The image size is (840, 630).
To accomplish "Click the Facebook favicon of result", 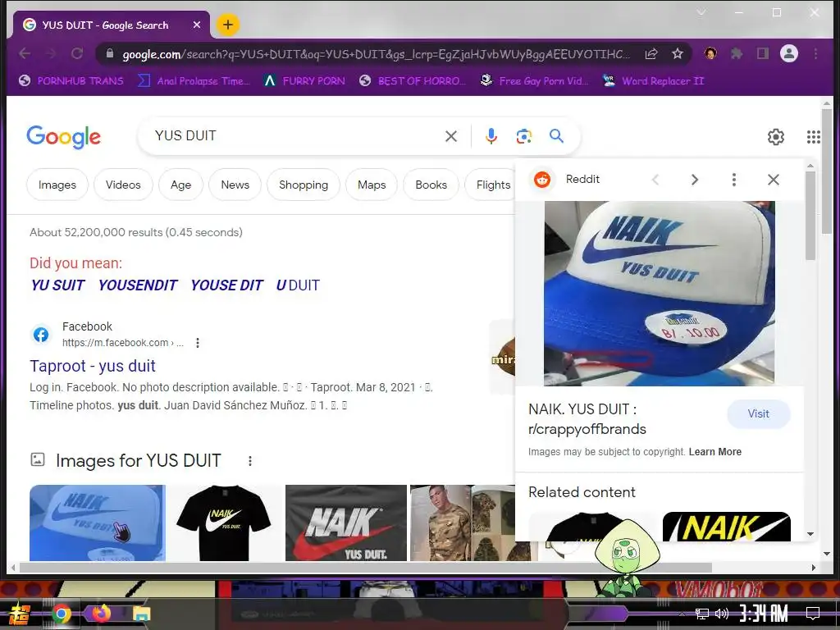I will click(41, 335).
